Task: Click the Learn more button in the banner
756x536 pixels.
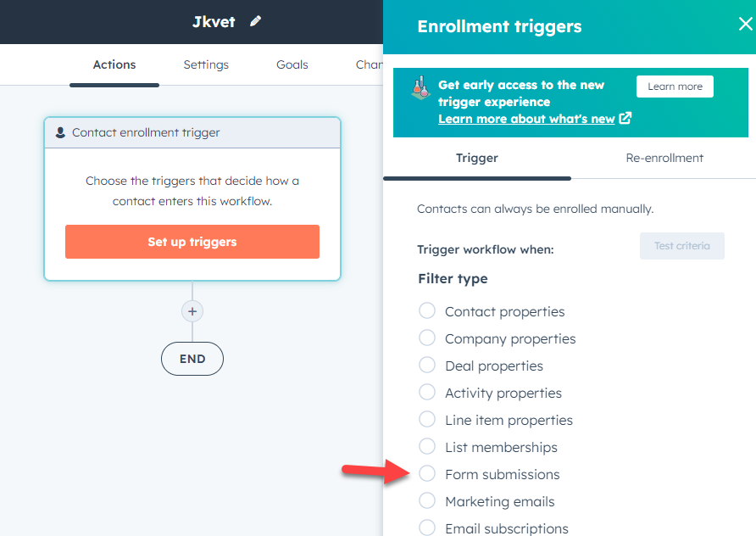Action: pyautogui.click(x=675, y=87)
